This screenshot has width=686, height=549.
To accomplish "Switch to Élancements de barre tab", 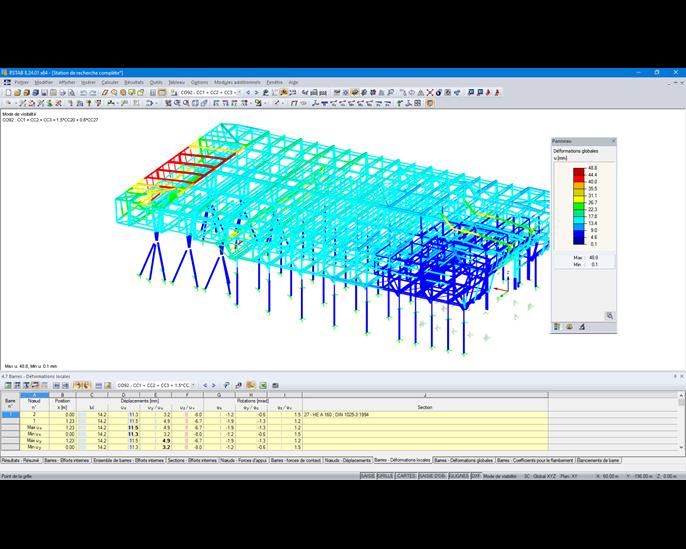I will [598, 460].
